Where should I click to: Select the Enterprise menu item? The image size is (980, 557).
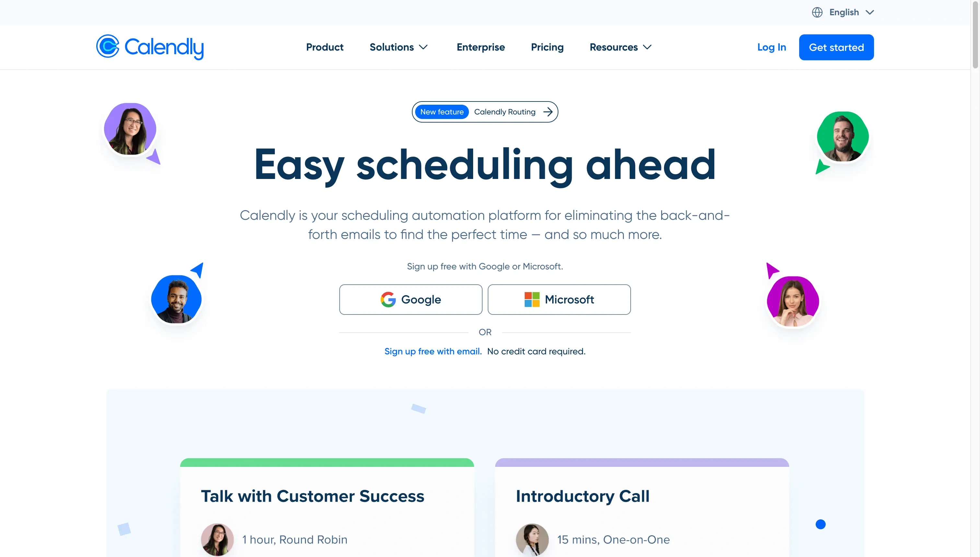[480, 46]
